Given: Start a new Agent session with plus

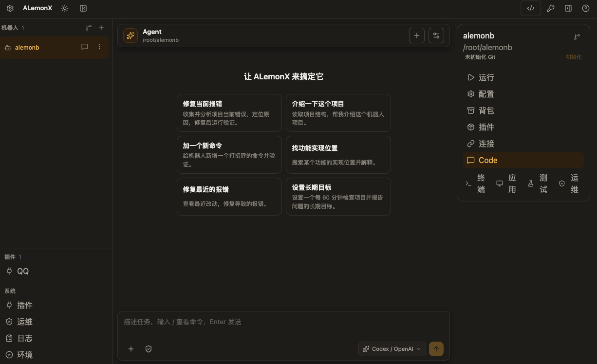Looking at the screenshot, I should click(x=417, y=36).
